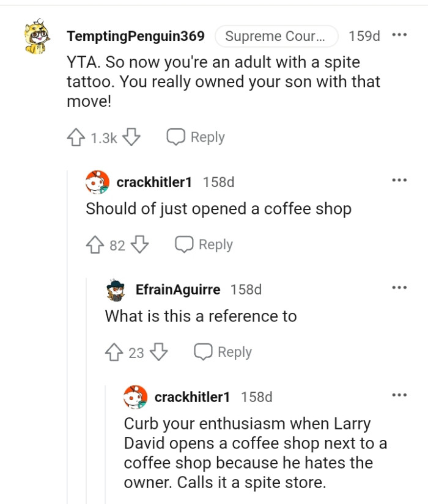Upvote the coffee shop comment
Image resolution: width=428 pixels, height=504 pixels.
95,244
